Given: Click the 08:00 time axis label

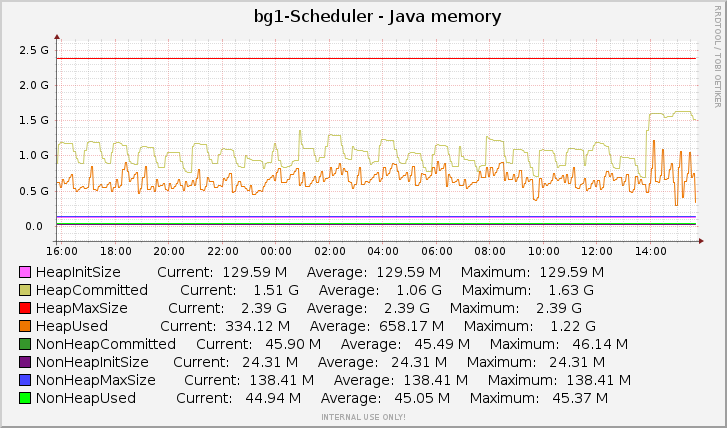Looking at the screenshot, I should pos(490,252).
